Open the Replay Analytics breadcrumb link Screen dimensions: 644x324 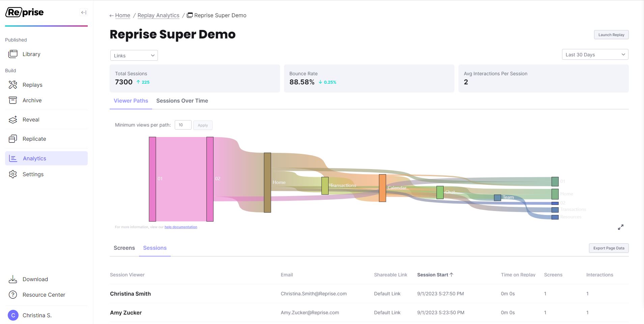(x=158, y=15)
